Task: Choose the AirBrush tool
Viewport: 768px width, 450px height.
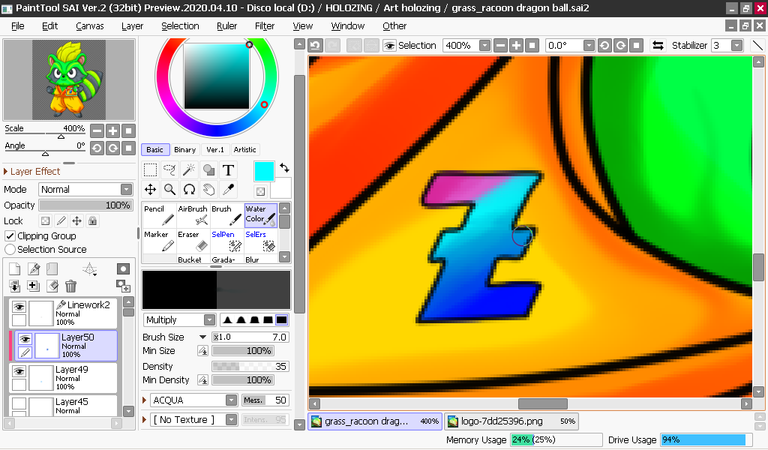Action: pyautogui.click(x=193, y=215)
